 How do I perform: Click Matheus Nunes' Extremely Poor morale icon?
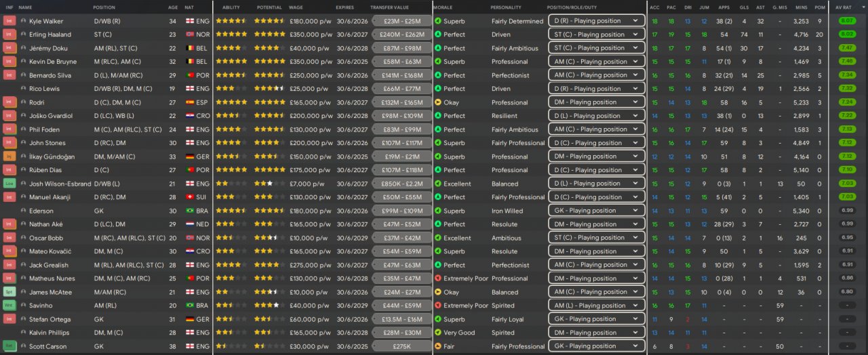[437, 278]
